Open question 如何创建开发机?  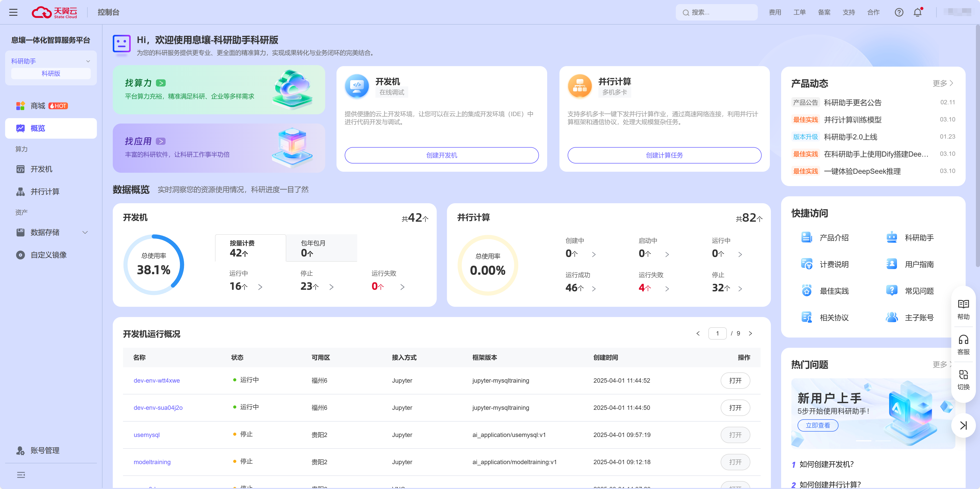(826, 464)
